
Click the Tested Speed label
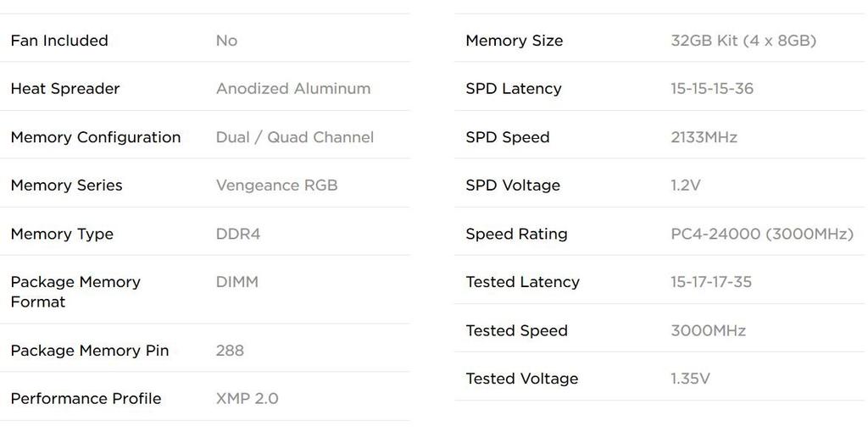517,331
